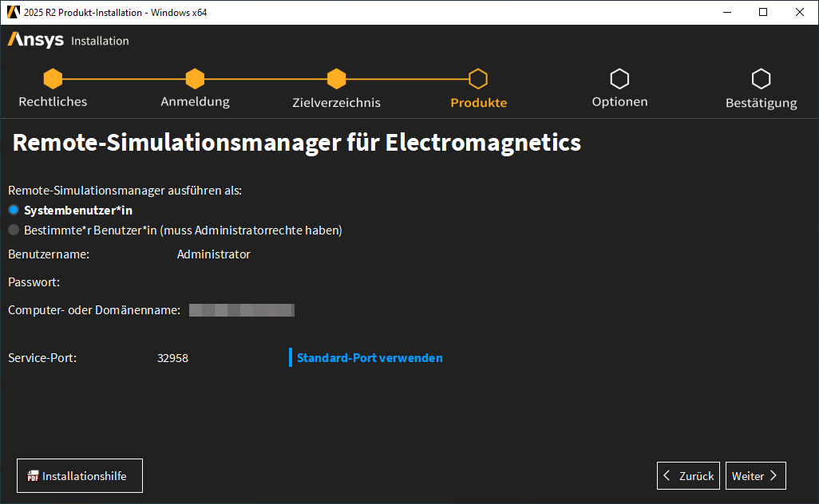Screen dimensions: 819x504
Task: Click the Zielverzeichnis step hexagon
Action: pos(336,79)
